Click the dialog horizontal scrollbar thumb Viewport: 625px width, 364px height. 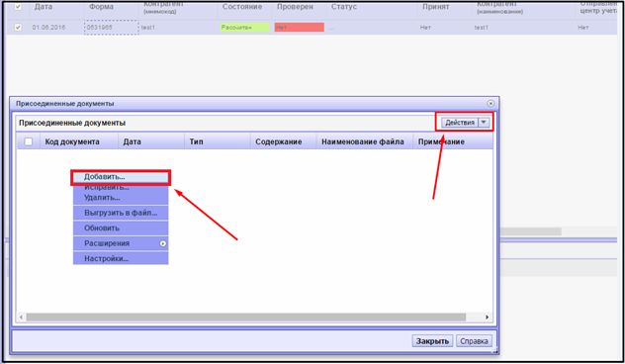(246, 318)
